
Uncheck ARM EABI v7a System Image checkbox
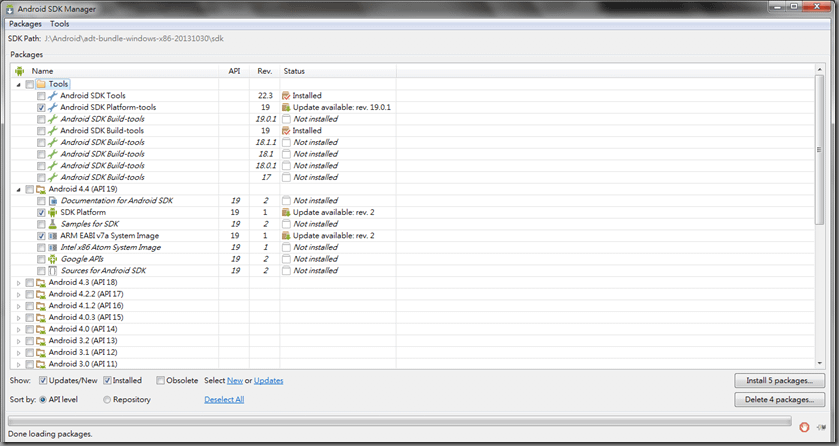(x=41, y=236)
